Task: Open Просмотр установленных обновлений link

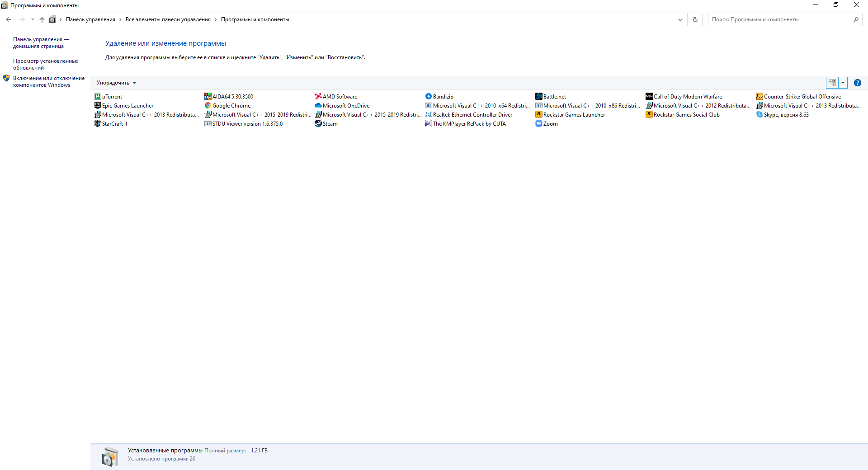Action: pyautogui.click(x=46, y=64)
